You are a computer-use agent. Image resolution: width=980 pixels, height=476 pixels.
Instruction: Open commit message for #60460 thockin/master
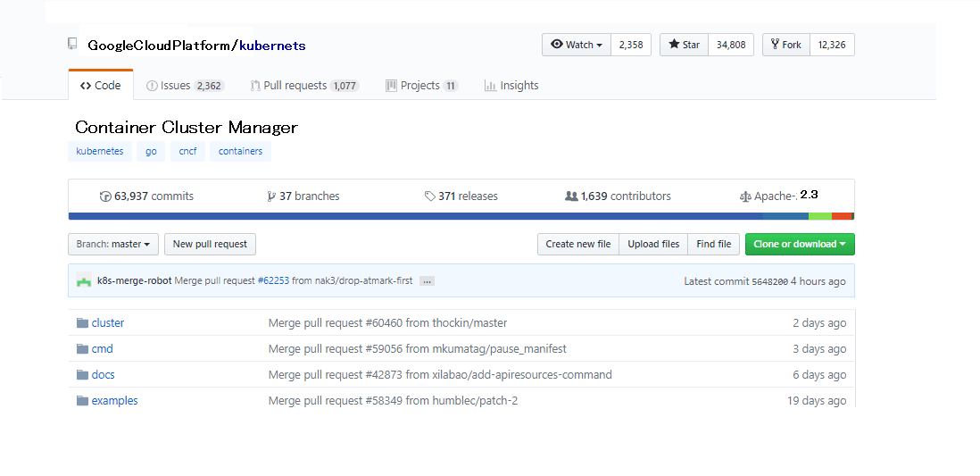(387, 322)
